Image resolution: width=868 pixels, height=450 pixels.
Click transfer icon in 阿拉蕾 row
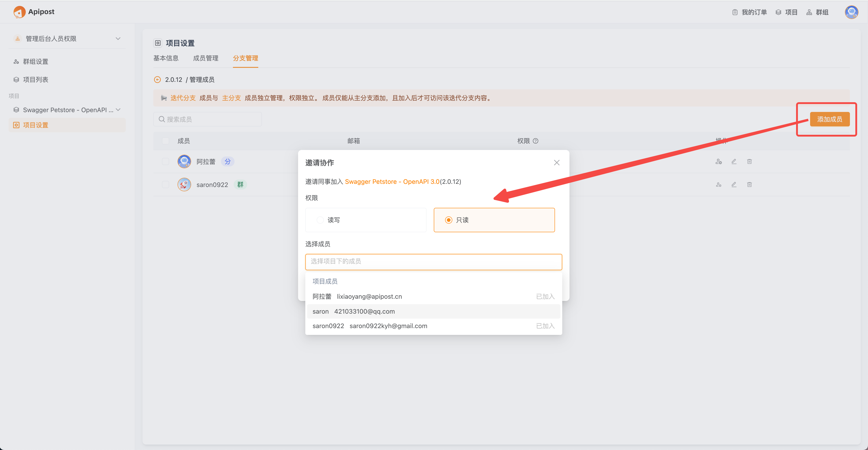click(x=718, y=161)
